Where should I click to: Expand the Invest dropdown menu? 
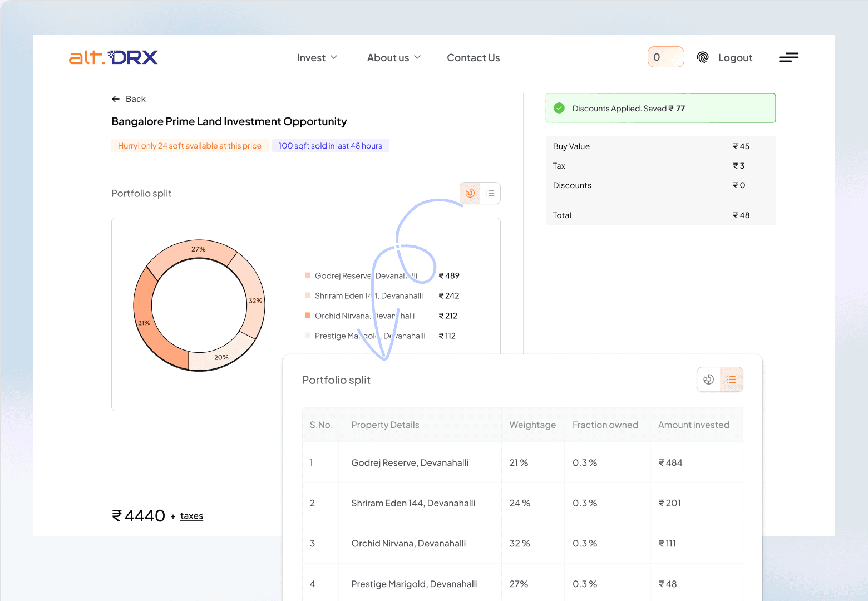(317, 58)
